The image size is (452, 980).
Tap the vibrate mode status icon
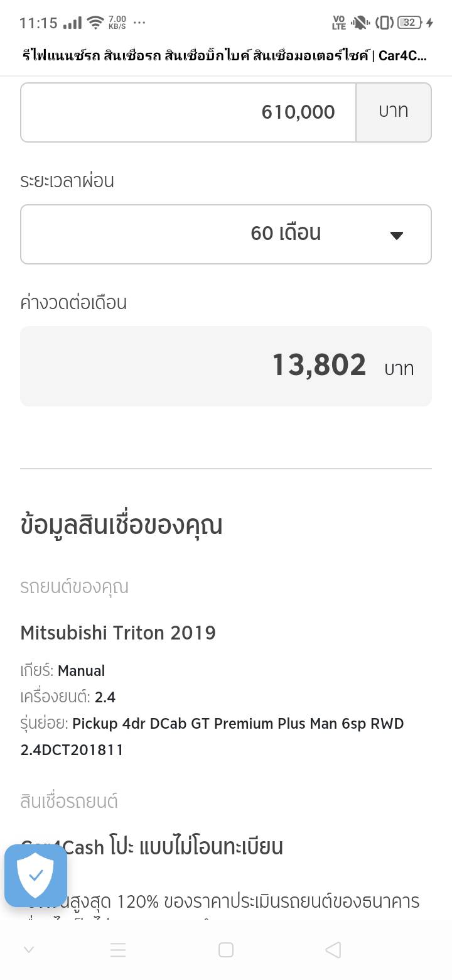(x=384, y=23)
